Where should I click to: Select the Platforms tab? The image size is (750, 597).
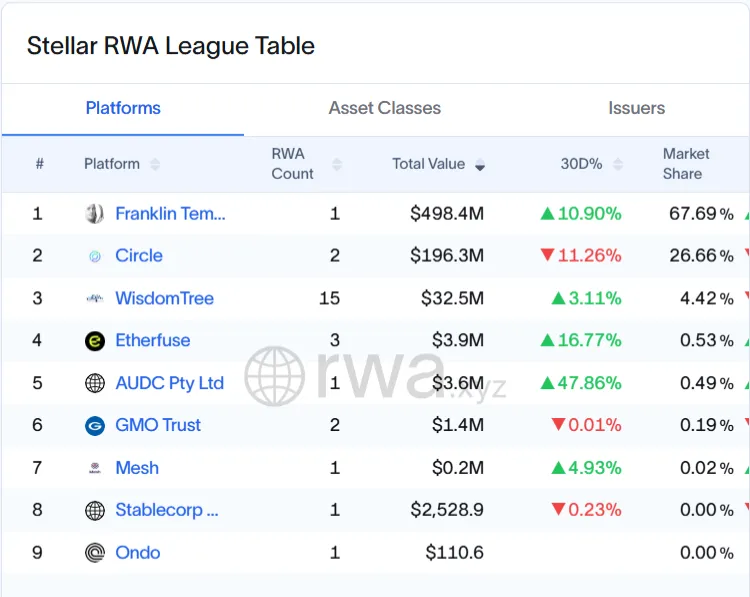[x=123, y=108]
